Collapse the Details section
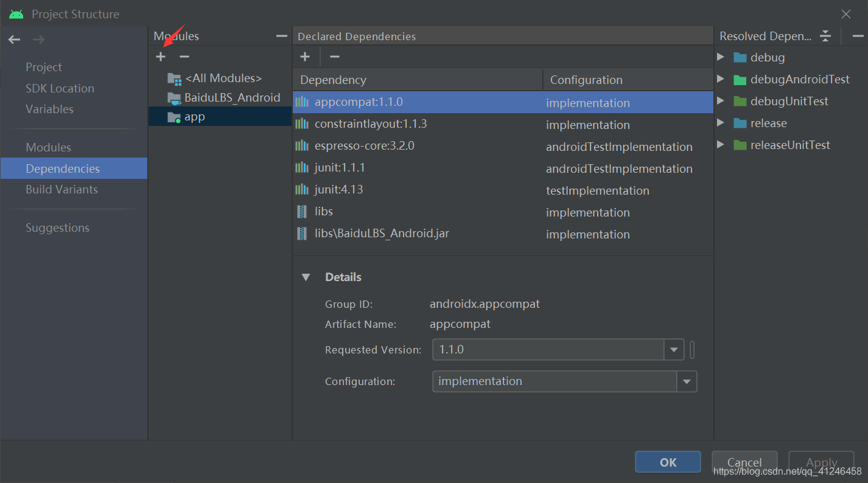The width and height of the screenshot is (868, 483). pos(306,277)
